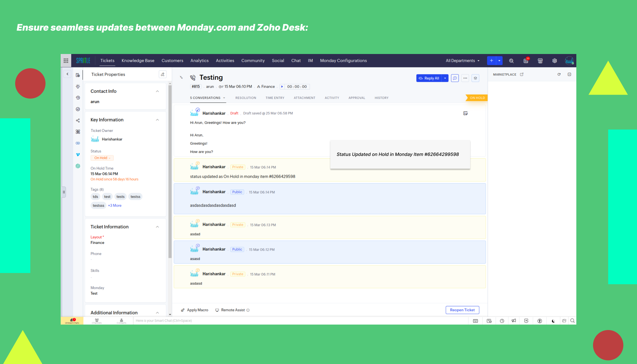Open the Knowledge Base module
The image size is (637, 364).
pos(138,61)
